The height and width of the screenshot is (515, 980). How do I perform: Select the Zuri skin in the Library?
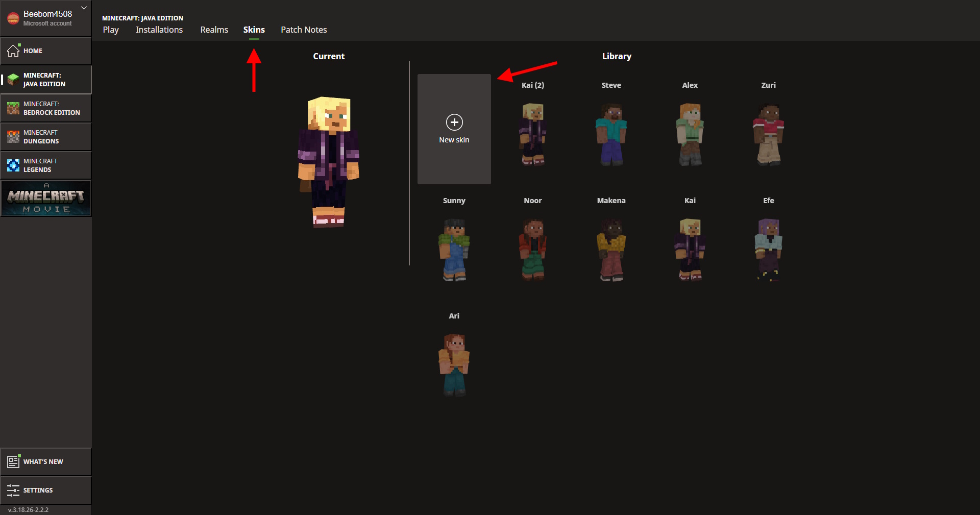pos(768,134)
